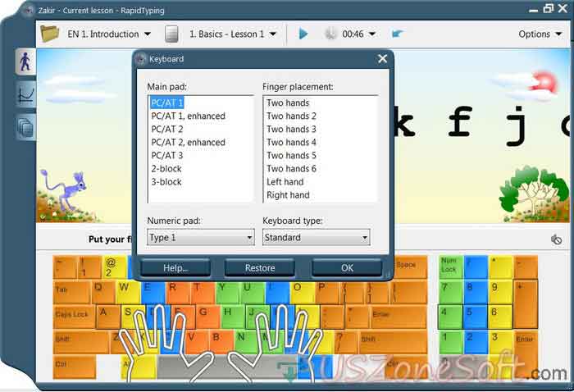Select Two hands 2 finger placement
The image size is (574, 392).
291,116
